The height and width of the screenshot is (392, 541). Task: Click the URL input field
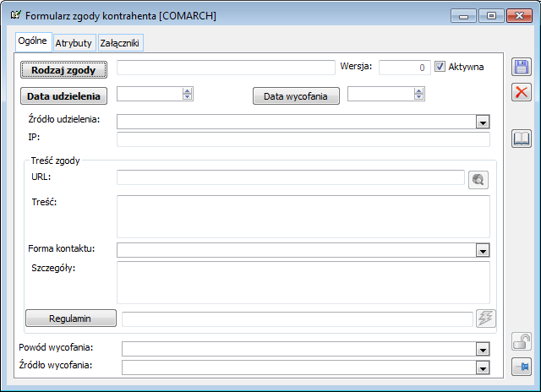pos(291,177)
